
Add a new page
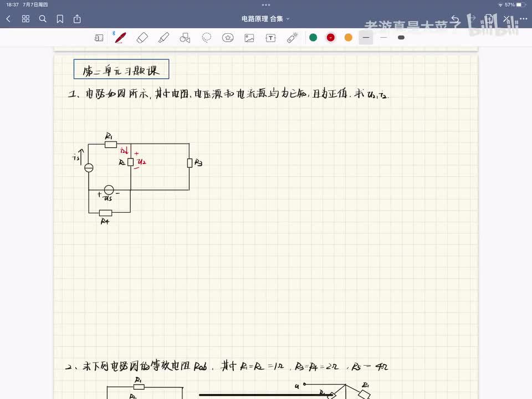tap(489, 19)
